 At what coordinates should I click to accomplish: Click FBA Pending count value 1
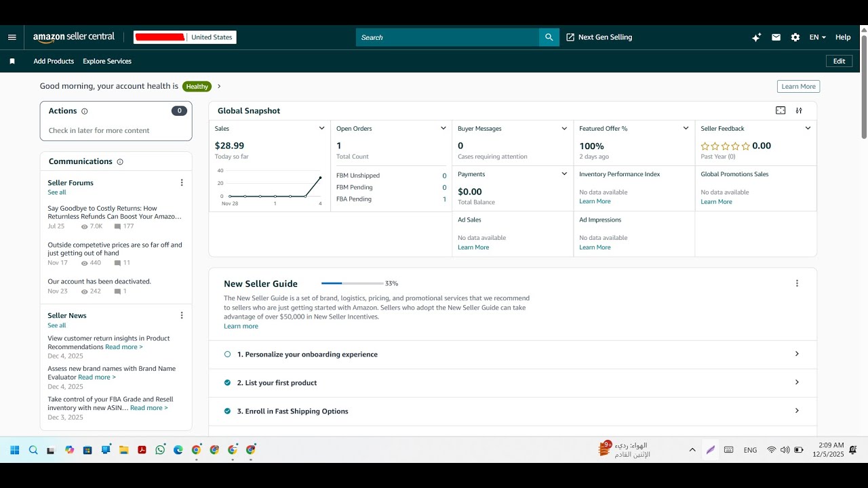(445, 199)
